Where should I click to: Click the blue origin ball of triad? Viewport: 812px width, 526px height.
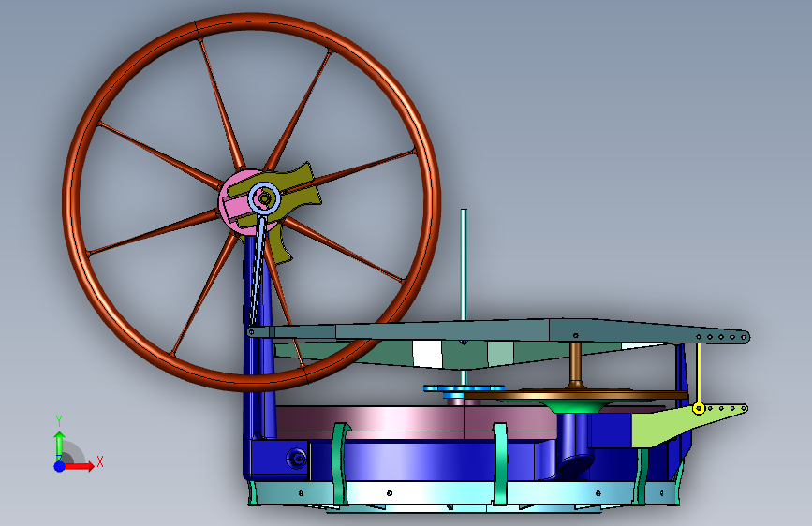pos(59,466)
